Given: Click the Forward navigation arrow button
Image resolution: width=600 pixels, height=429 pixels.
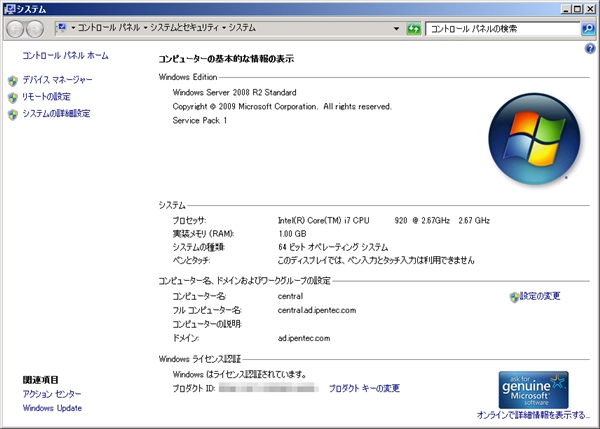Looking at the screenshot, I should click(x=35, y=29).
